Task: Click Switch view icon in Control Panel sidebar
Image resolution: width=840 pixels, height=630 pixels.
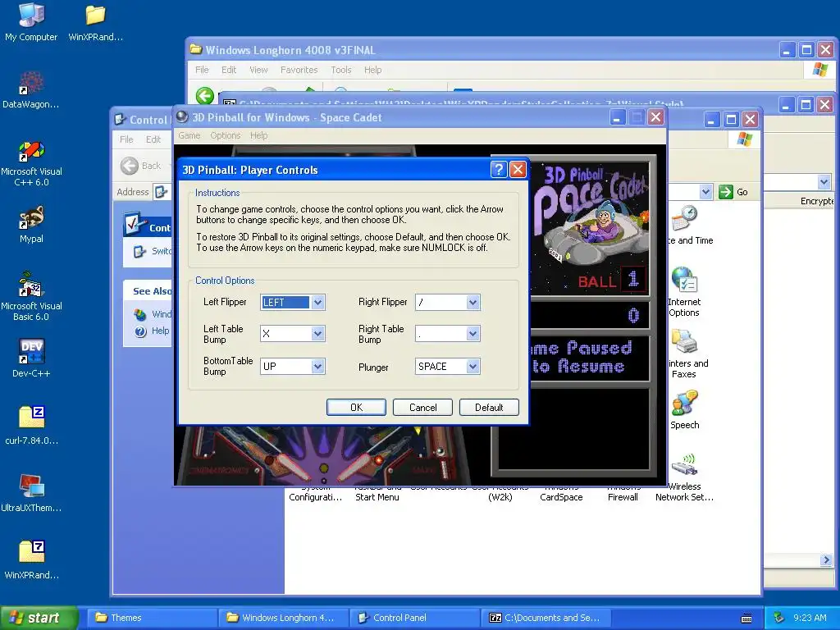Action: point(139,251)
